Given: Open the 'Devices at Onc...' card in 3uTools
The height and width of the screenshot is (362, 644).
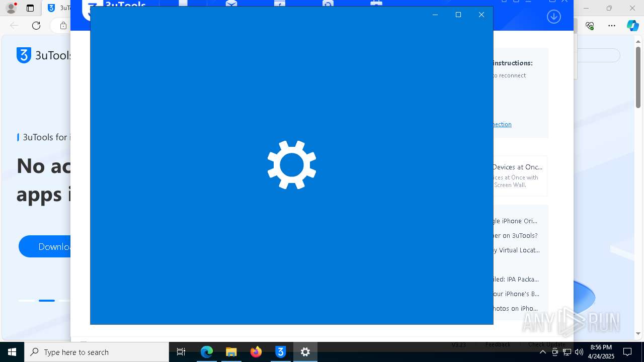Looking at the screenshot, I should coord(520,175).
